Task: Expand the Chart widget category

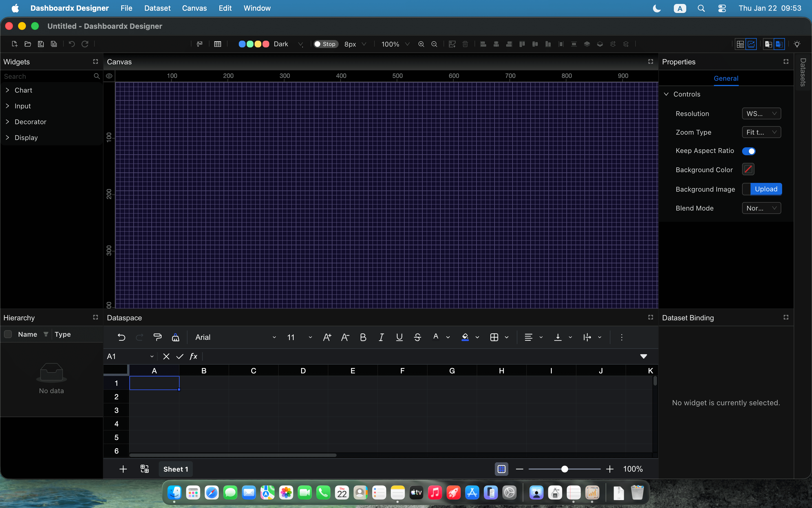Action: click(x=7, y=90)
